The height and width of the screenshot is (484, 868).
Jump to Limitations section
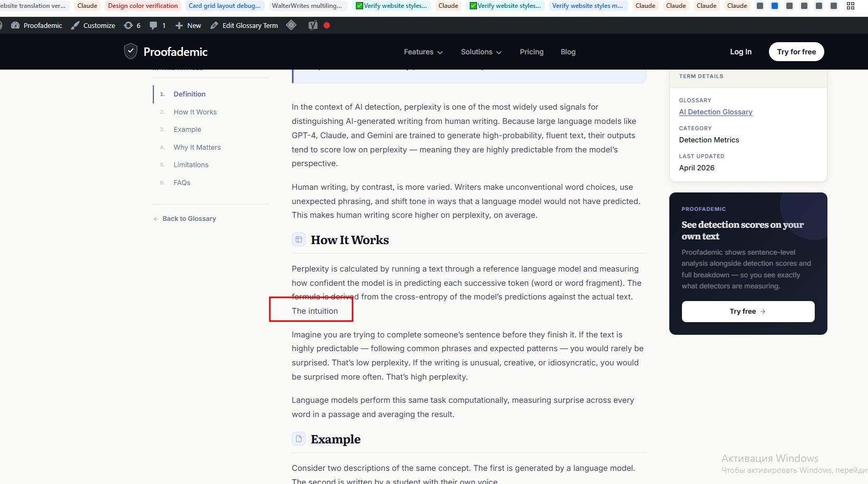click(191, 164)
